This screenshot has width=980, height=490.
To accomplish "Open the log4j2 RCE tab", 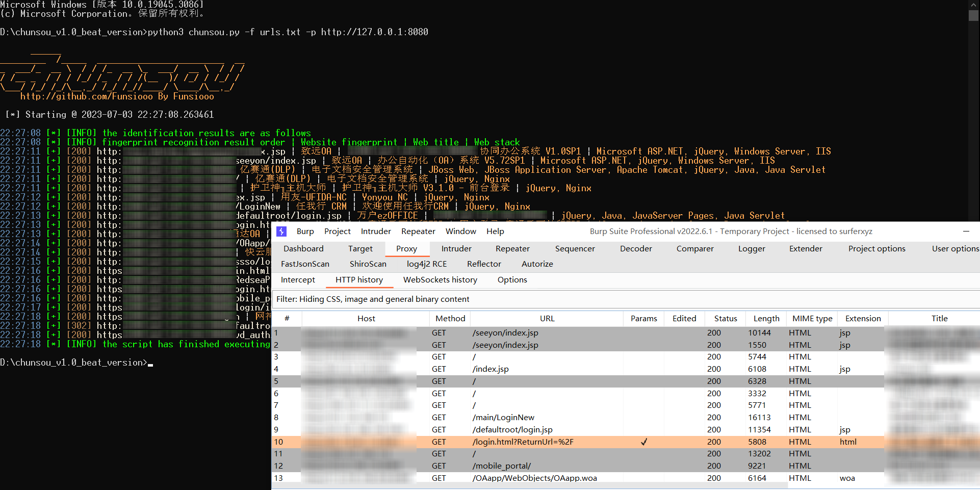I will point(427,264).
